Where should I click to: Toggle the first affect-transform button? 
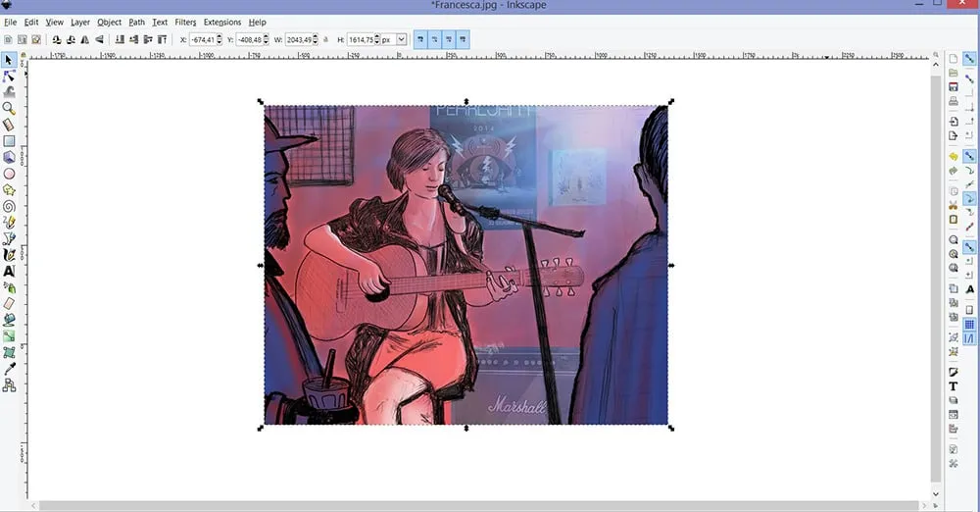419,39
